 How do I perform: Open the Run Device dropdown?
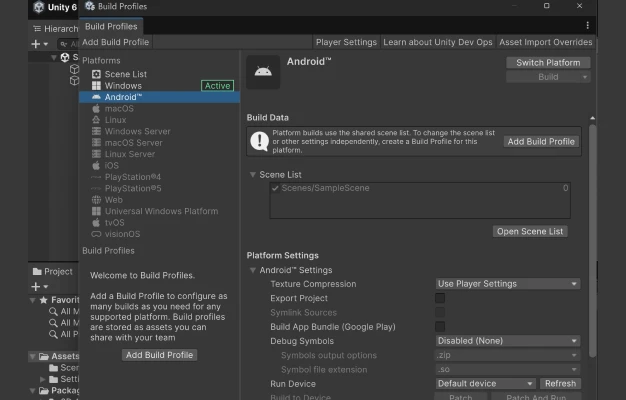485,384
